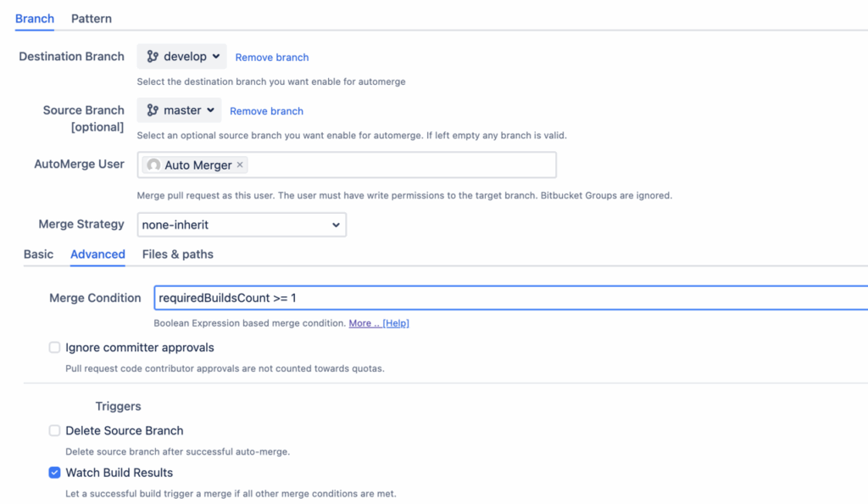Viewport: 868px width, 504px height.
Task: Click the branch icon next to master
Action: tap(153, 110)
